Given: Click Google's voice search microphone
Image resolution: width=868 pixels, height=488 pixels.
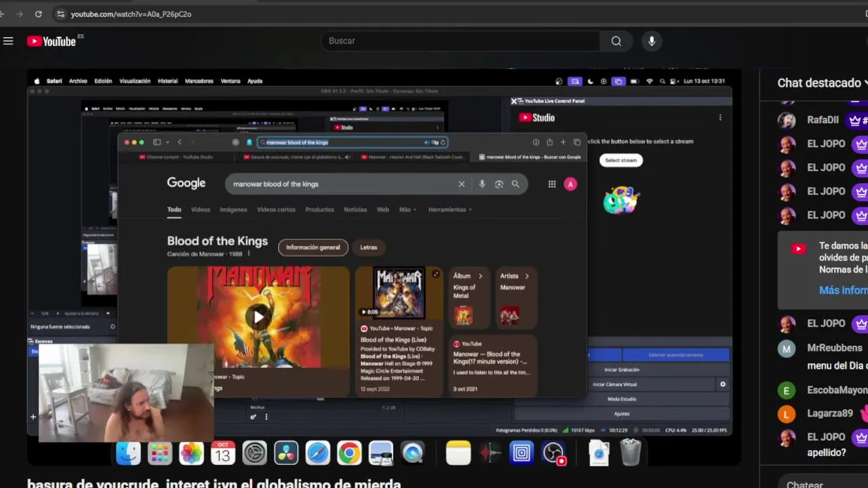Looking at the screenshot, I should tap(482, 184).
